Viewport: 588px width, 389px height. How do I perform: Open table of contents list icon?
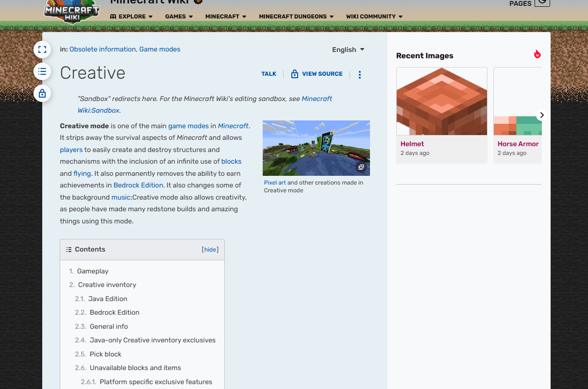[42, 71]
